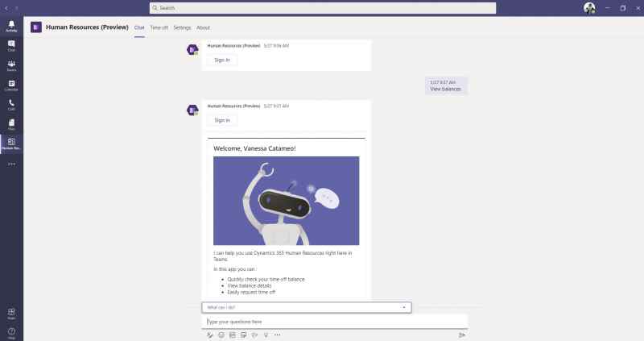The width and height of the screenshot is (644, 341).
Task: Open the Apps store in sidebar
Action: click(11, 314)
